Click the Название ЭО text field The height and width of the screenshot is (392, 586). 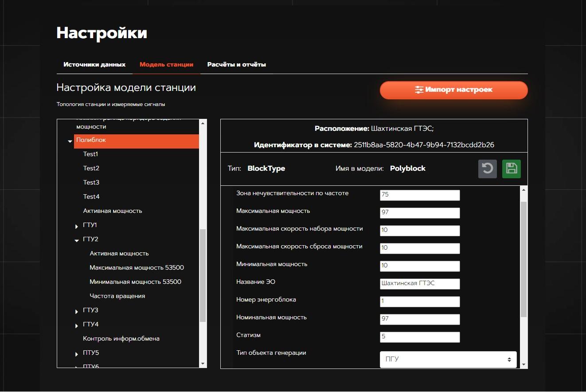coord(419,283)
